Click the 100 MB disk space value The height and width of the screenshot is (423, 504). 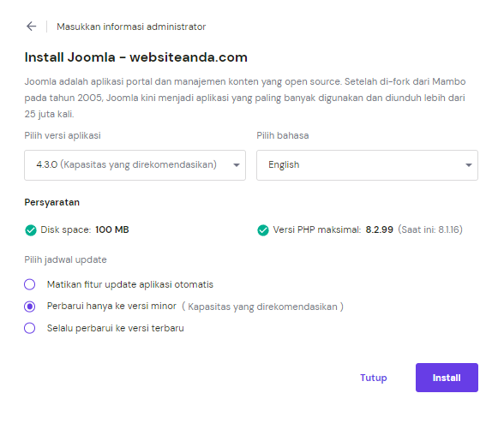[112, 229]
